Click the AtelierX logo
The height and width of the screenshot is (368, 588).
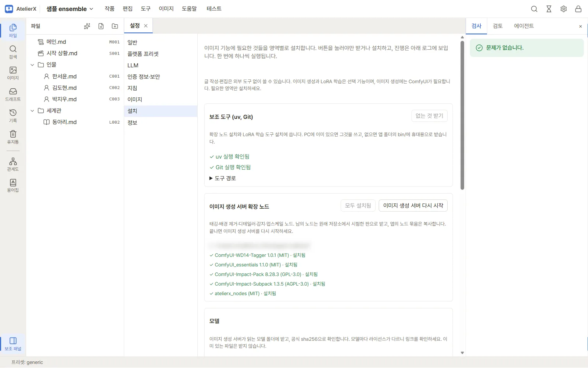tap(21, 9)
